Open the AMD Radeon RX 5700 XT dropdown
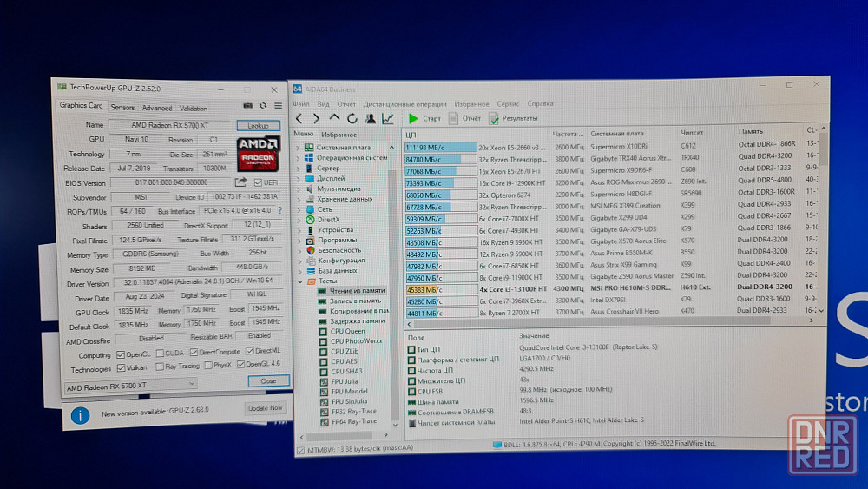This screenshot has height=489, width=868. 131,386
